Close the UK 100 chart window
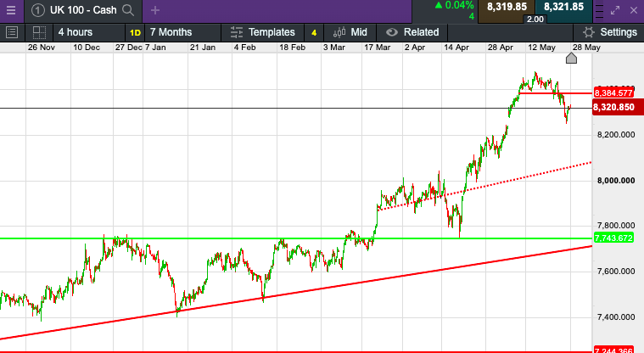Image resolution: width=644 pixels, height=353 pixels. [x=634, y=11]
